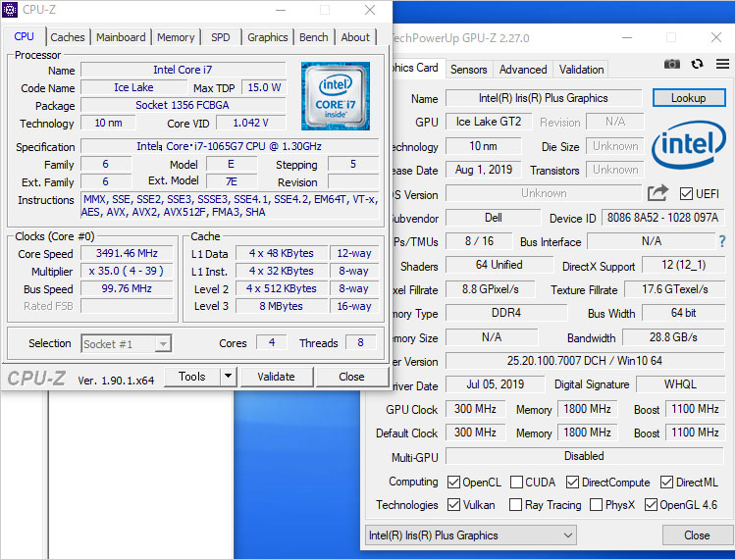Click the Lookup button in GPU-Z
736x560 pixels.
(689, 97)
